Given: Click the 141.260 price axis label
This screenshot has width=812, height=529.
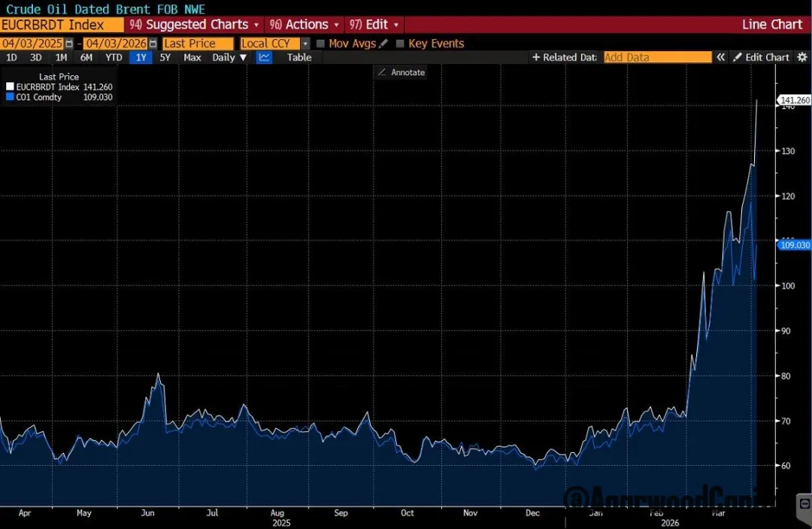Looking at the screenshot, I should pos(795,100).
